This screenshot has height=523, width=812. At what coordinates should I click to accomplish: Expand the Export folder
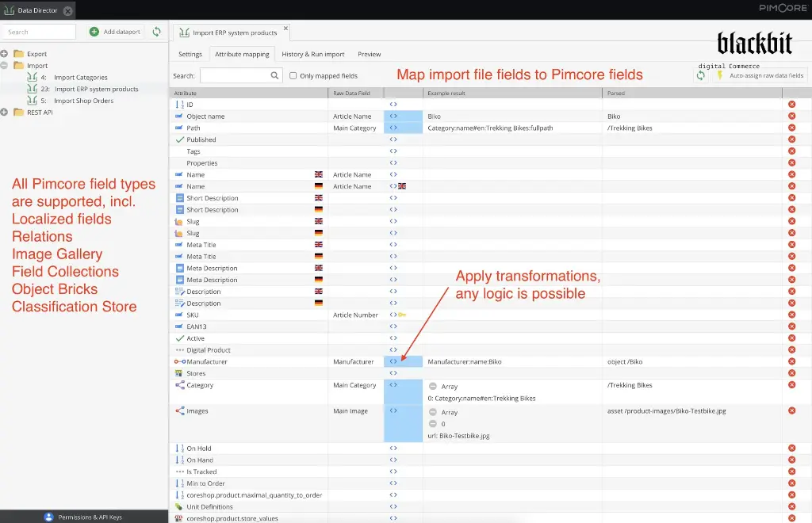(x=4, y=54)
